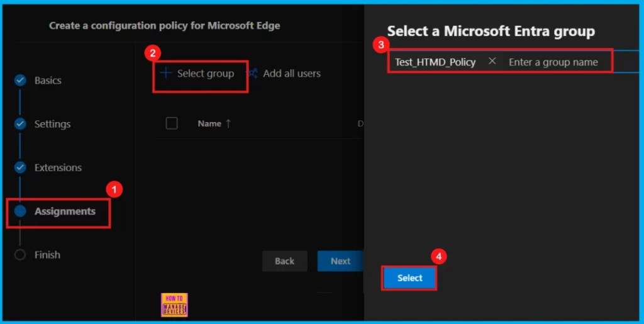Click the plus icon beside Select group
644x324 pixels.
coord(165,73)
